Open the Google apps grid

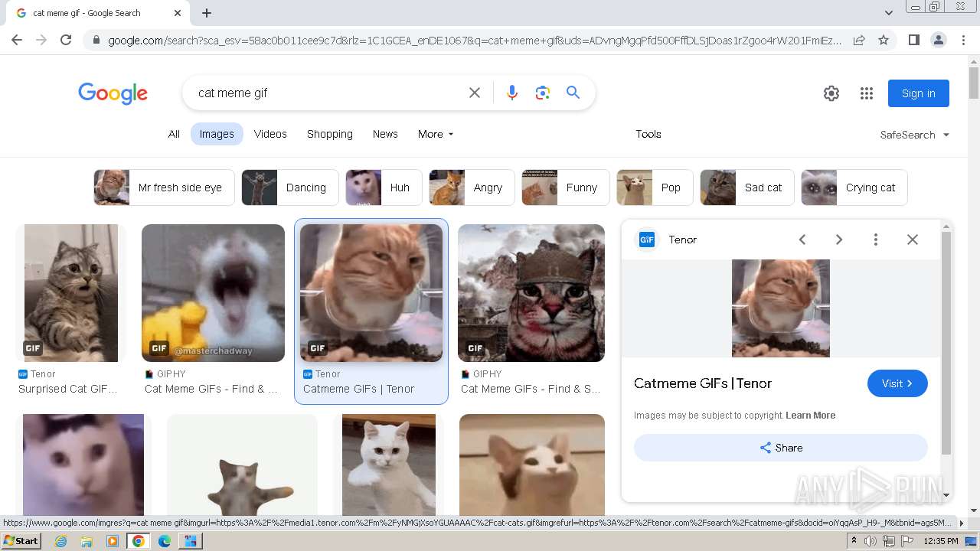tap(867, 93)
